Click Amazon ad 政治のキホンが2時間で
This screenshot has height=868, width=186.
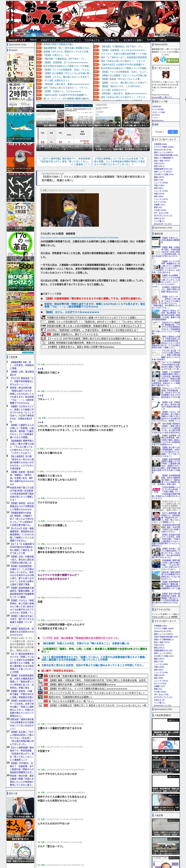pyautogui.click(x=20, y=97)
